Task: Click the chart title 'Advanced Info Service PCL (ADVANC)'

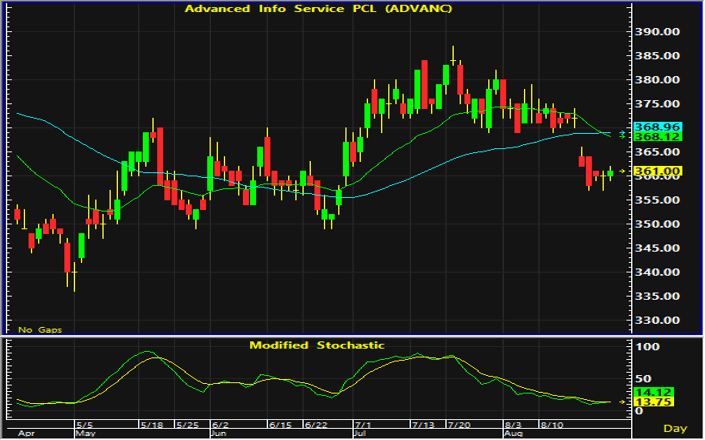Action: pos(318,9)
